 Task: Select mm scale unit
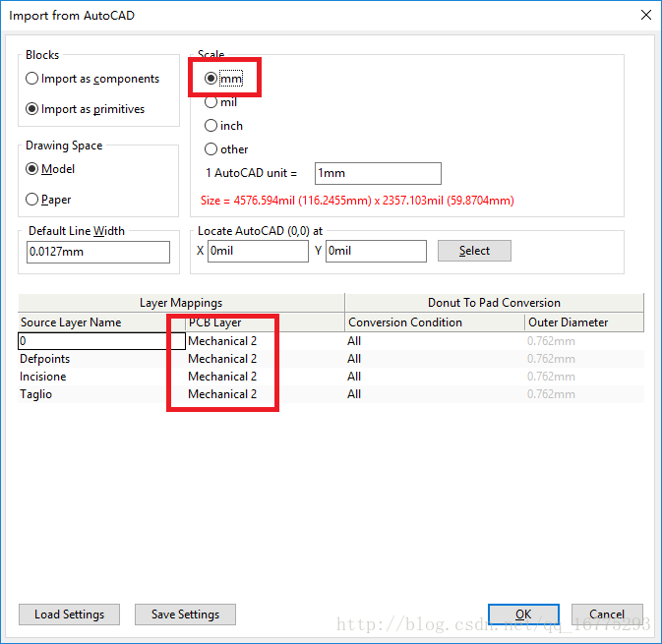pos(223,79)
